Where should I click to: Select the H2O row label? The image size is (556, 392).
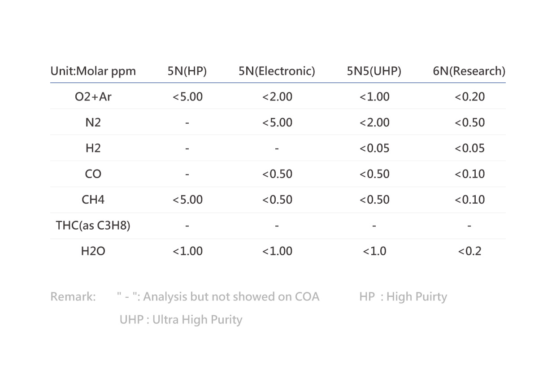tap(93, 251)
